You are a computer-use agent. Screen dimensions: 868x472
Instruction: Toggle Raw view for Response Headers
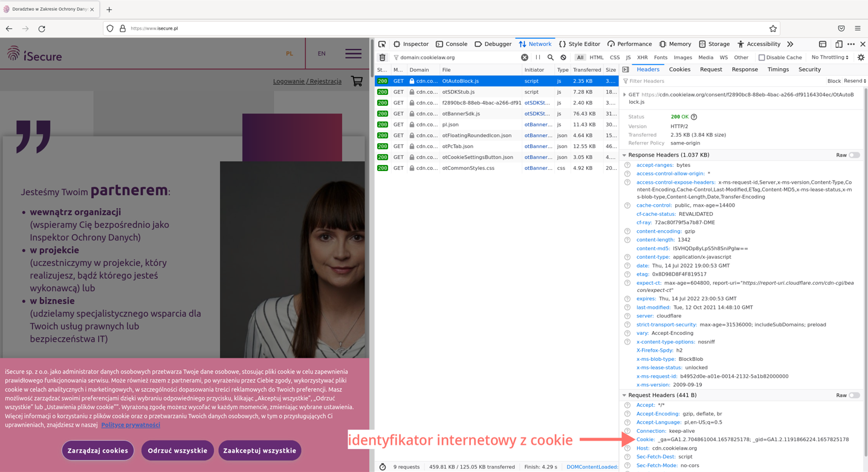(x=853, y=155)
